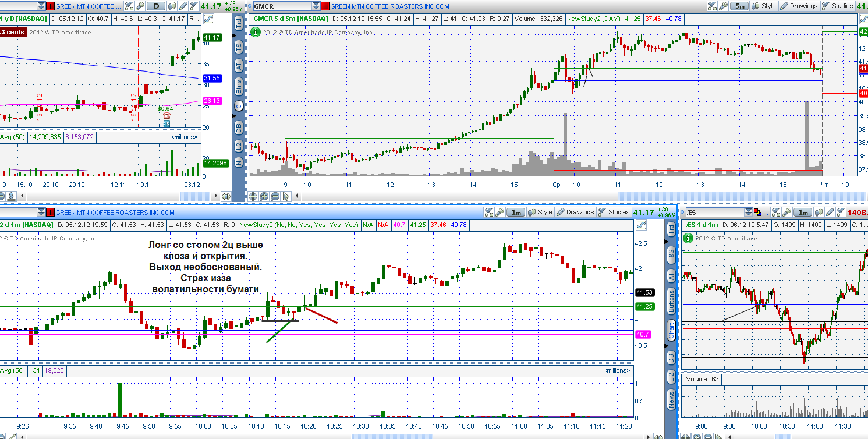Open the Btns side tab of daily chart

238,87
